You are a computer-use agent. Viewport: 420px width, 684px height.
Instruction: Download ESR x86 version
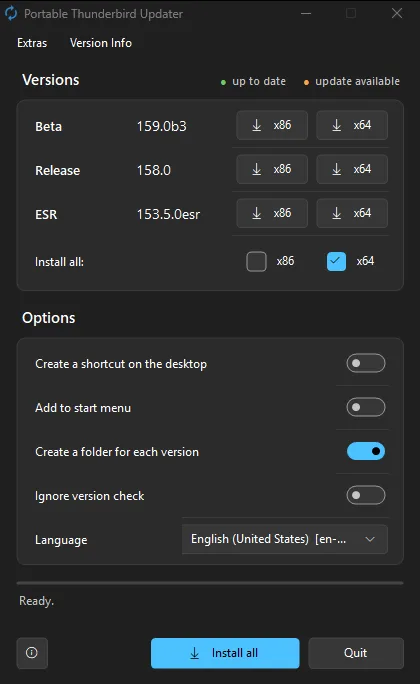(272, 213)
